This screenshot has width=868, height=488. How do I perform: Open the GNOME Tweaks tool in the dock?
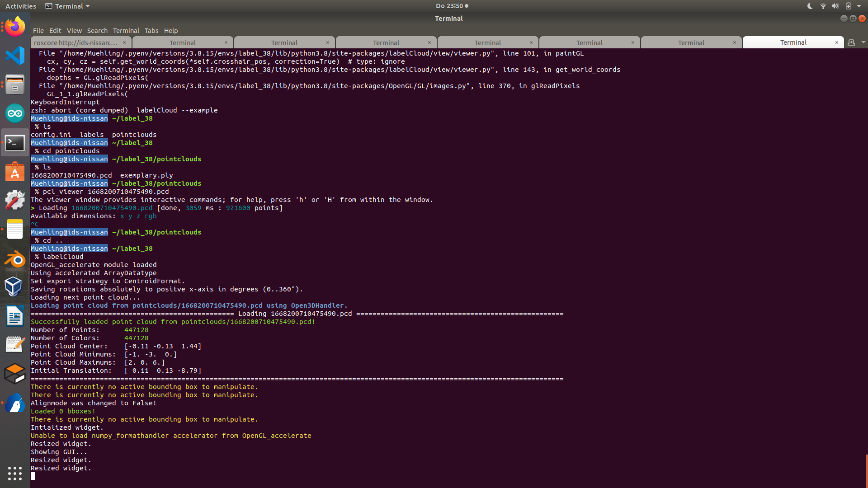pos(15,199)
